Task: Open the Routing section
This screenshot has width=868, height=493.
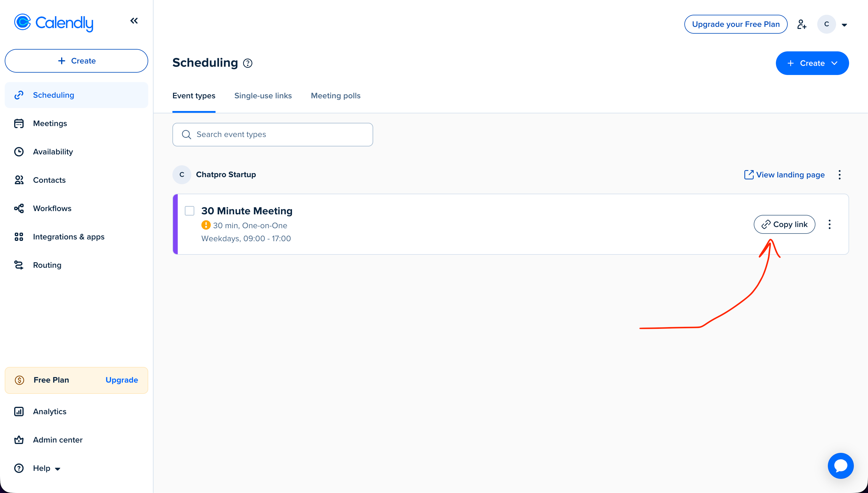Action: tap(47, 265)
